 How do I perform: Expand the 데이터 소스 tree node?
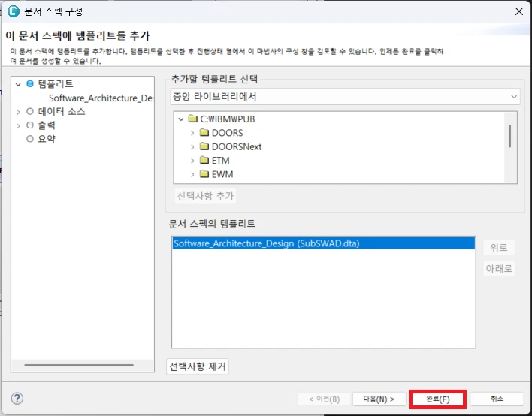(19, 111)
